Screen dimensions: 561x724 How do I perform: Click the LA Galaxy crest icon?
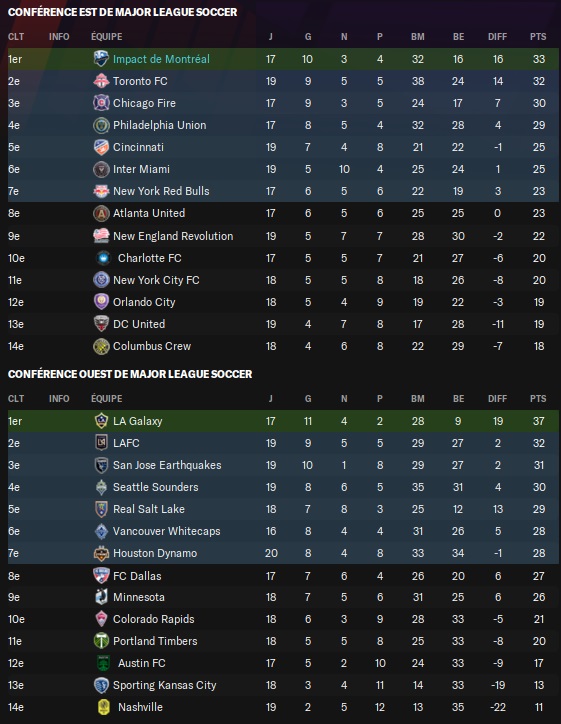(x=101, y=421)
